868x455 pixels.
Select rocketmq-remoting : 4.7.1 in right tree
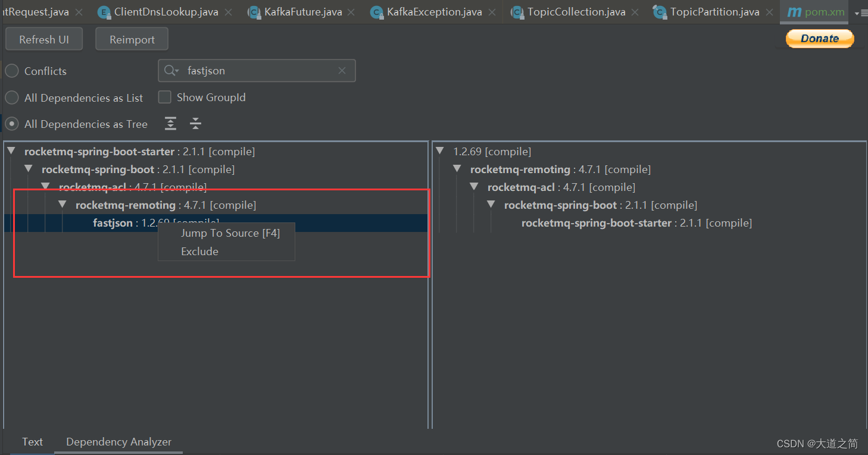pos(560,170)
